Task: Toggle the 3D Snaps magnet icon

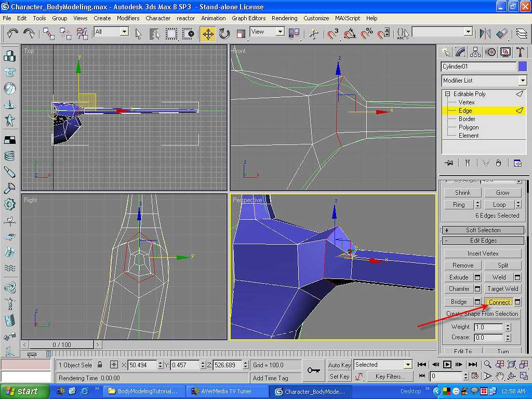Action: (333, 33)
